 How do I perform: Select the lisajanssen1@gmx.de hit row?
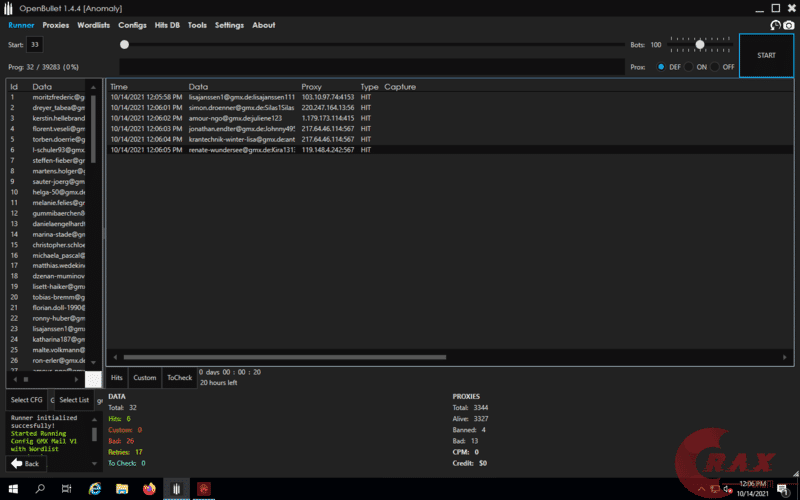(x=449, y=97)
